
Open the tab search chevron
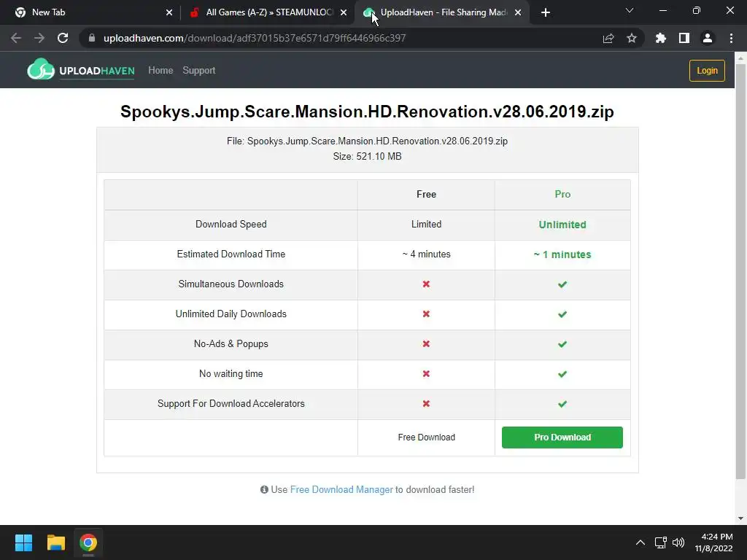pyautogui.click(x=630, y=10)
